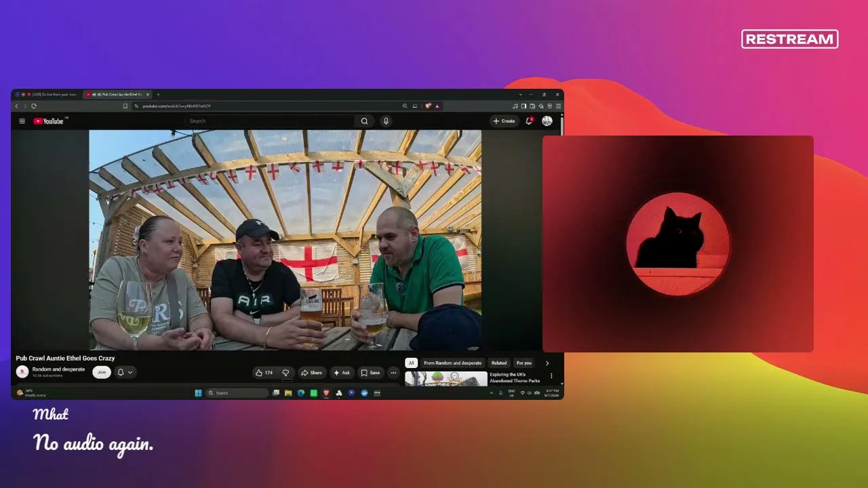Screen dimensions: 868x488
Task: Open File Explorer from the taskbar
Action: coord(288,393)
